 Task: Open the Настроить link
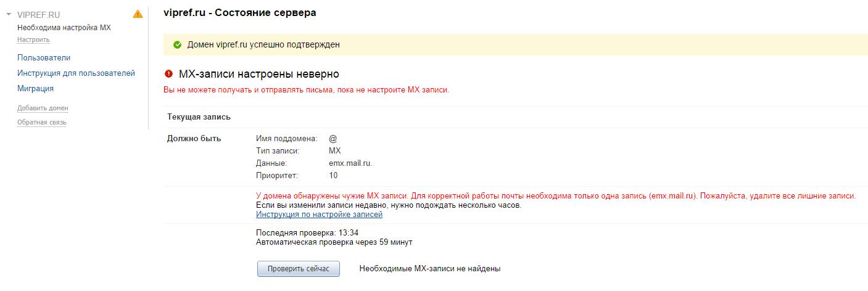point(33,39)
